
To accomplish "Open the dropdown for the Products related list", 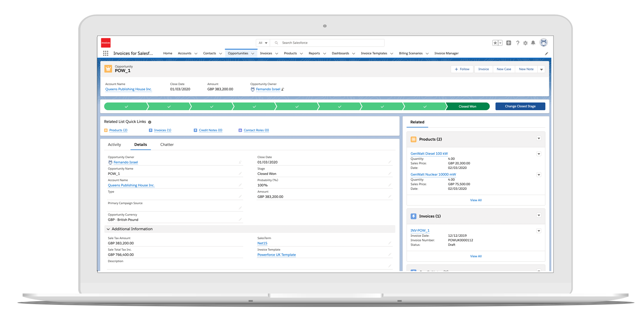I will [x=538, y=138].
